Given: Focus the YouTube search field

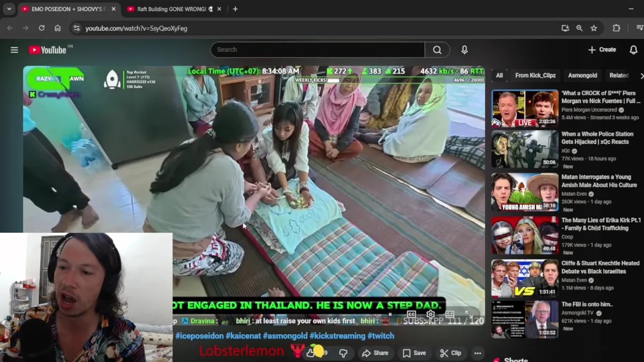Looking at the screenshot, I should 318,50.
